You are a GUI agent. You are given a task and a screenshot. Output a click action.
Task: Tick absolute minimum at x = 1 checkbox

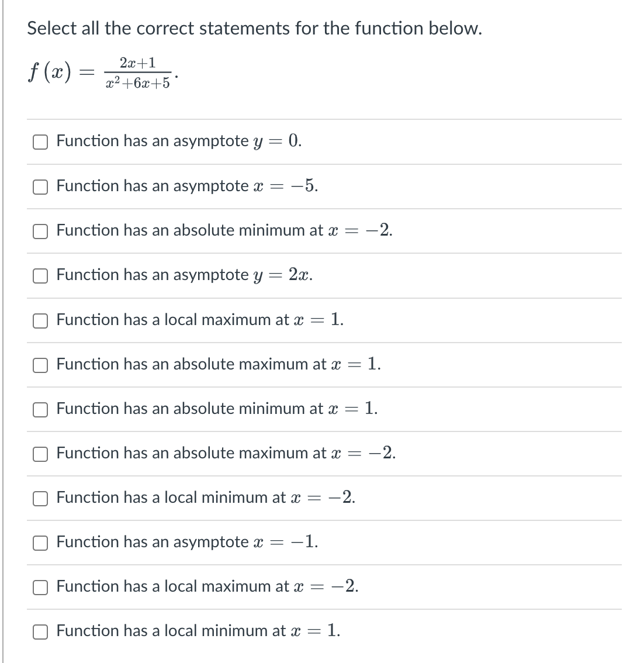(40, 410)
